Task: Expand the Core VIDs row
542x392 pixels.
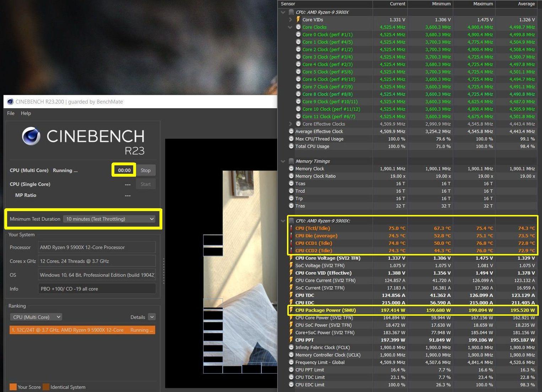Action: point(291,20)
